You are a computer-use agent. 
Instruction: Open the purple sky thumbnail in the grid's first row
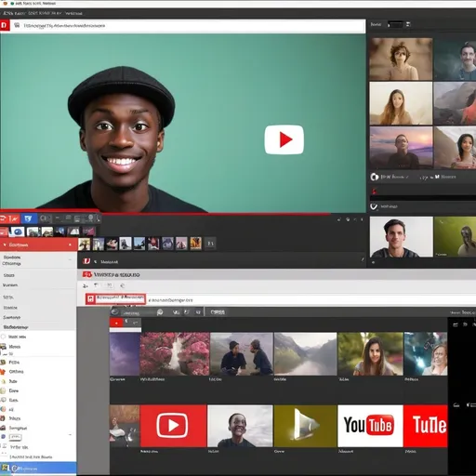[125, 354]
